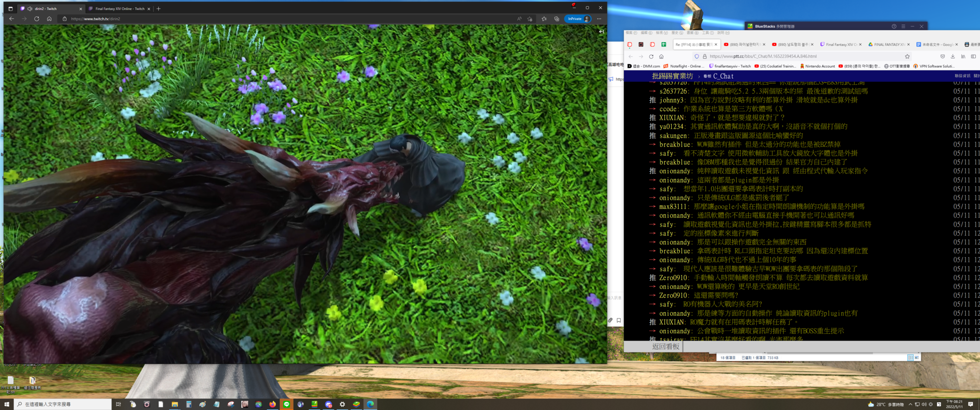This screenshot has width=980, height=410.
Task: Show hidden system tray icons
Action: pos(910,404)
